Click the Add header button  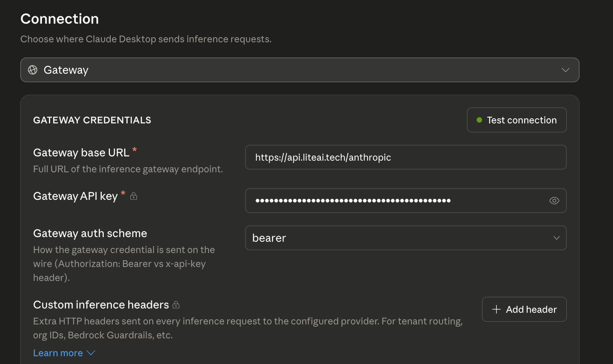click(x=524, y=309)
